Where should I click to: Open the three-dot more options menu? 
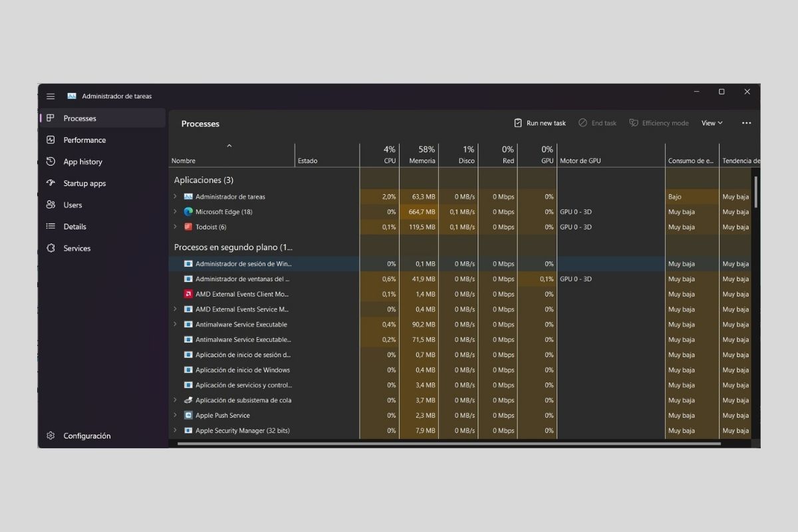pyautogui.click(x=746, y=123)
